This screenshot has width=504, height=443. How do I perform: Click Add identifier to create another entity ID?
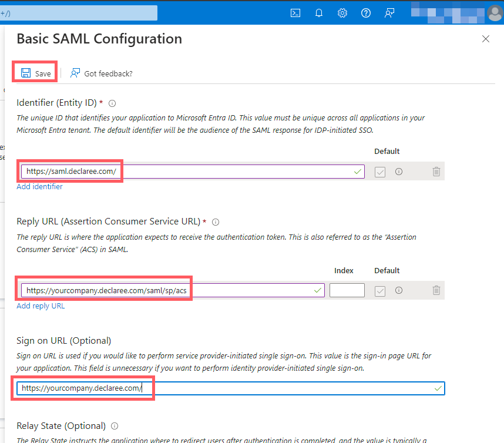point(39,186)
